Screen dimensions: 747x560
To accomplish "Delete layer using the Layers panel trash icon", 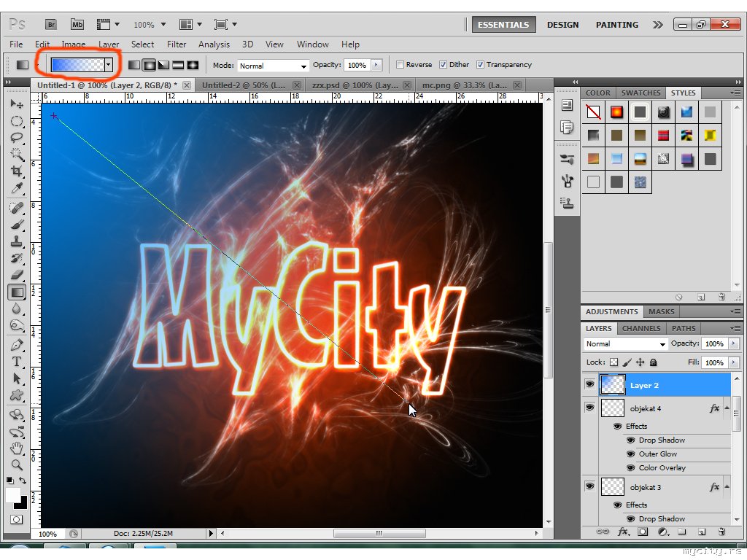I will pyautogui.click(x=721, y=532).
